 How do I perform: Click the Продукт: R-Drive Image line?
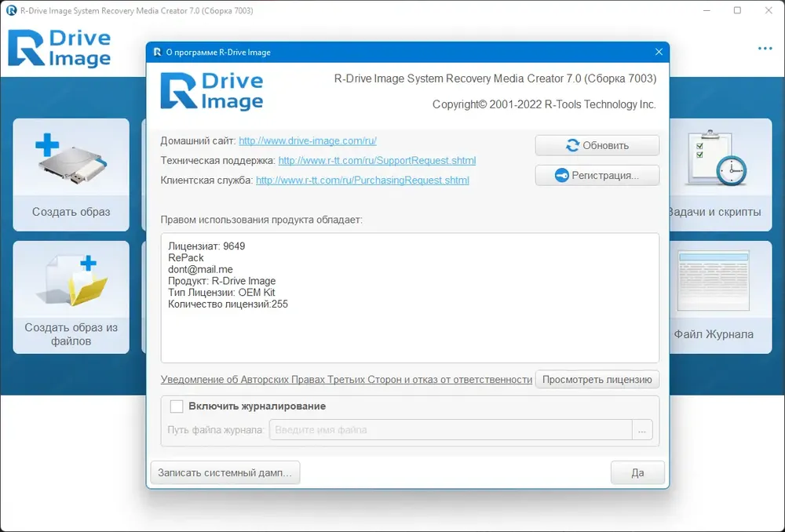tap(222, 281)
